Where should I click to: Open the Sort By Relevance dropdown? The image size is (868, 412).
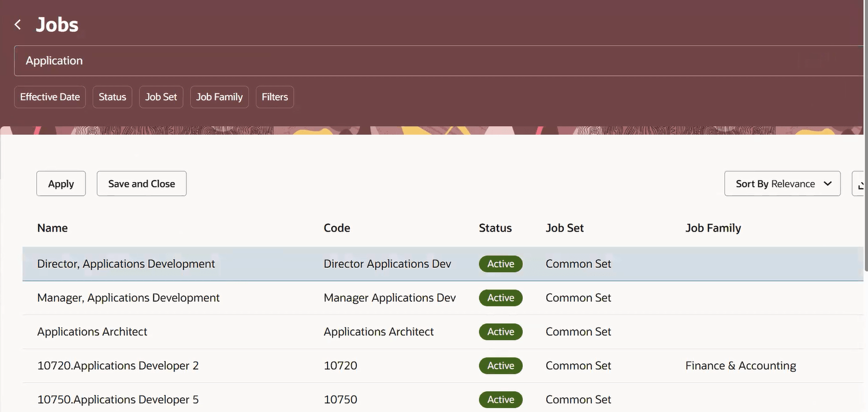(x=782, y=182)
